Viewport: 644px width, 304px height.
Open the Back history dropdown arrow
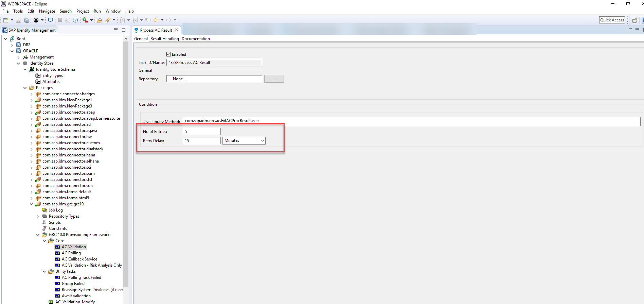[162, 20]
